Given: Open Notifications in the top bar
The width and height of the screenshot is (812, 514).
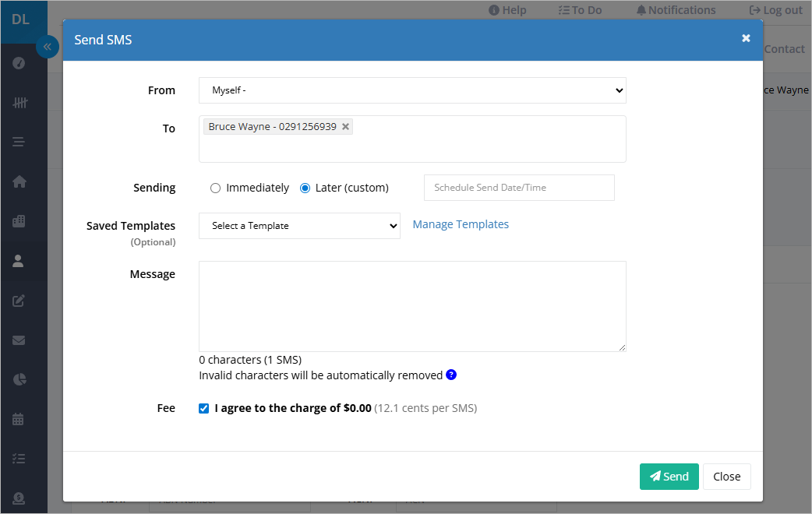Looking at the screenshot, I should point(676,10).
